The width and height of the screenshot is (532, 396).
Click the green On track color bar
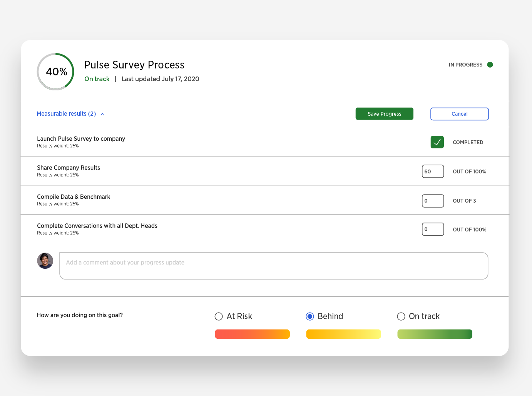(x=435, y=334)
